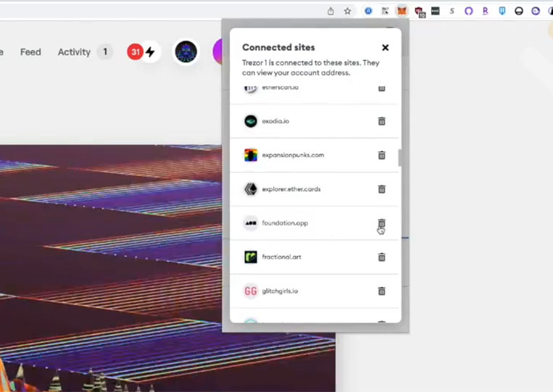Open the blue H shield extension

502,12
